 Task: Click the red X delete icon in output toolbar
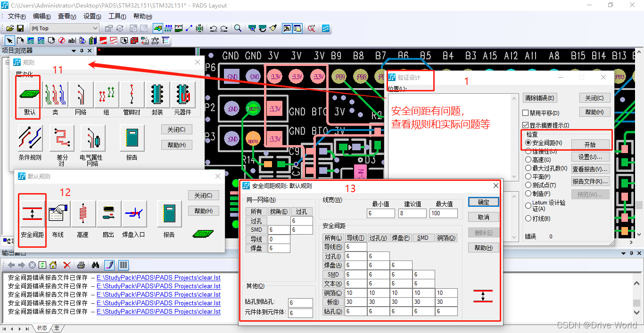[67, 265]
